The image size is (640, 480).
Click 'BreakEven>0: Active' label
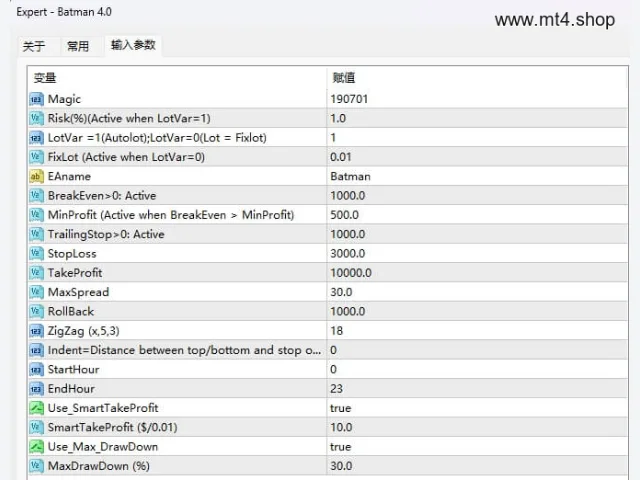(102, 196)
